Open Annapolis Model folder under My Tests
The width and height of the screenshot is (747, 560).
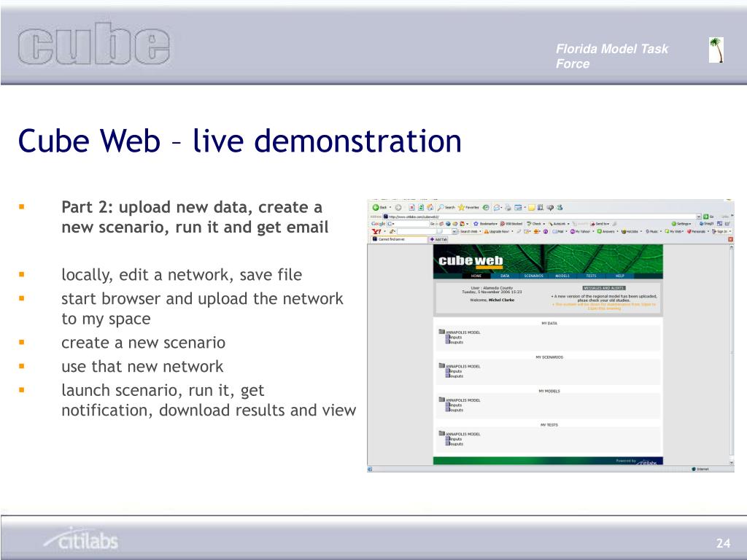click(460, 434)
